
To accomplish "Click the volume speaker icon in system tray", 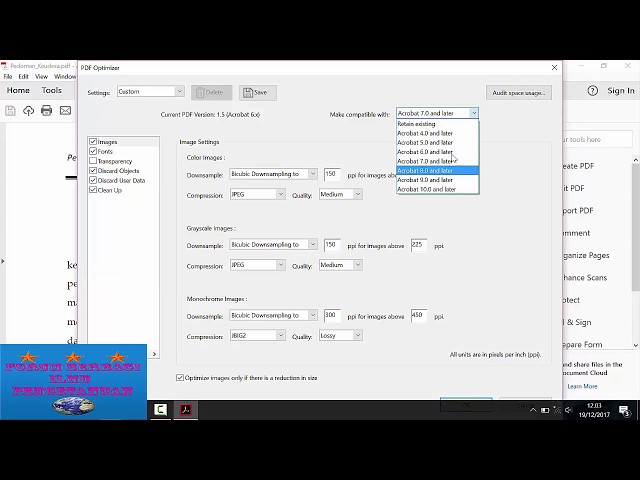I will (569, 410).
